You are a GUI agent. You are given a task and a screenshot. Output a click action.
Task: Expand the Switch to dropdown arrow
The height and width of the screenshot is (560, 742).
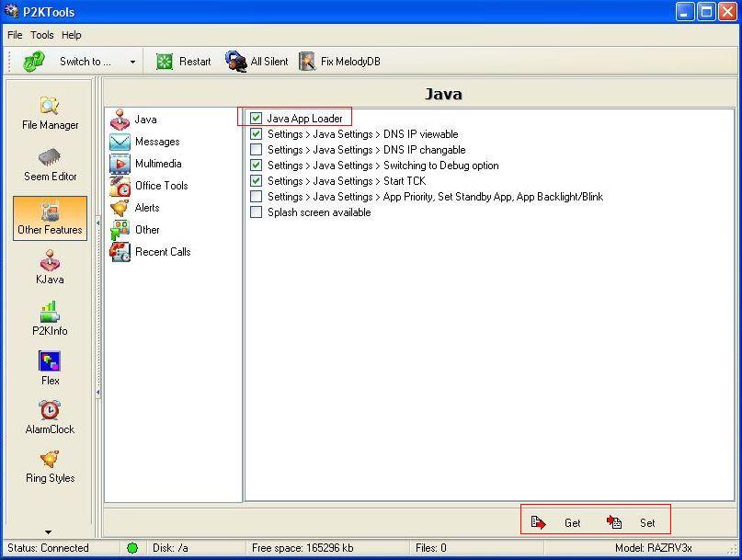[x=132, y=63]
